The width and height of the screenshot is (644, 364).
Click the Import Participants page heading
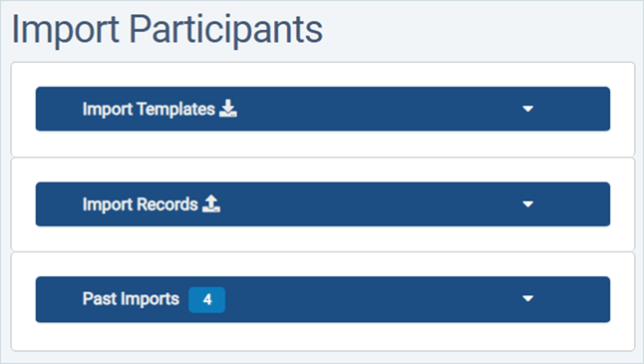tap(167, 30)
